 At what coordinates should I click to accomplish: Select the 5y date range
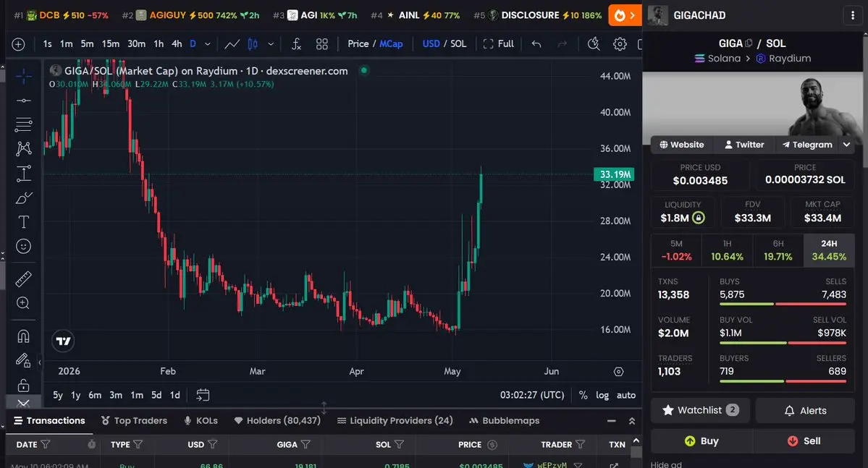(x=58, y=395)
